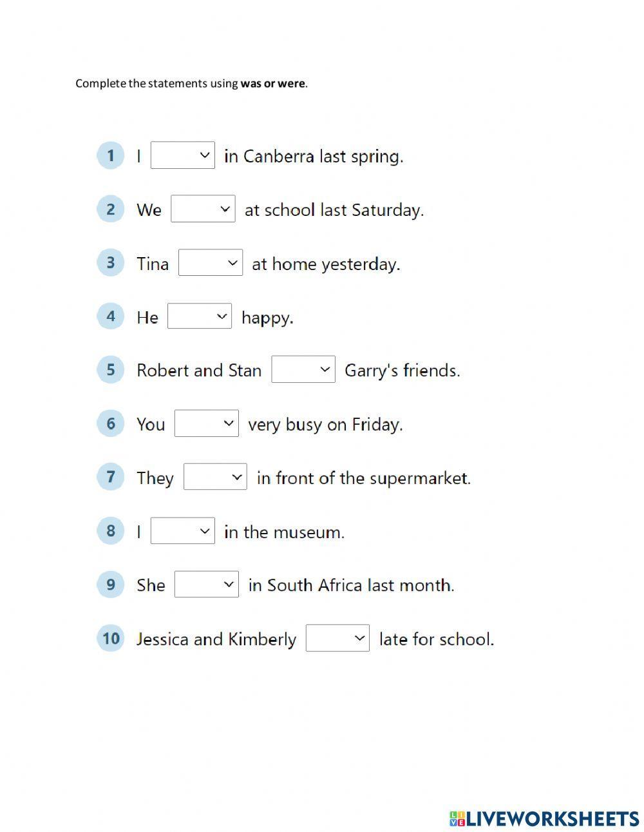This screenshot has height=832, width=644.
Task: Open the dropdown in "He ... happy"
Action: (x=199, y=316)
